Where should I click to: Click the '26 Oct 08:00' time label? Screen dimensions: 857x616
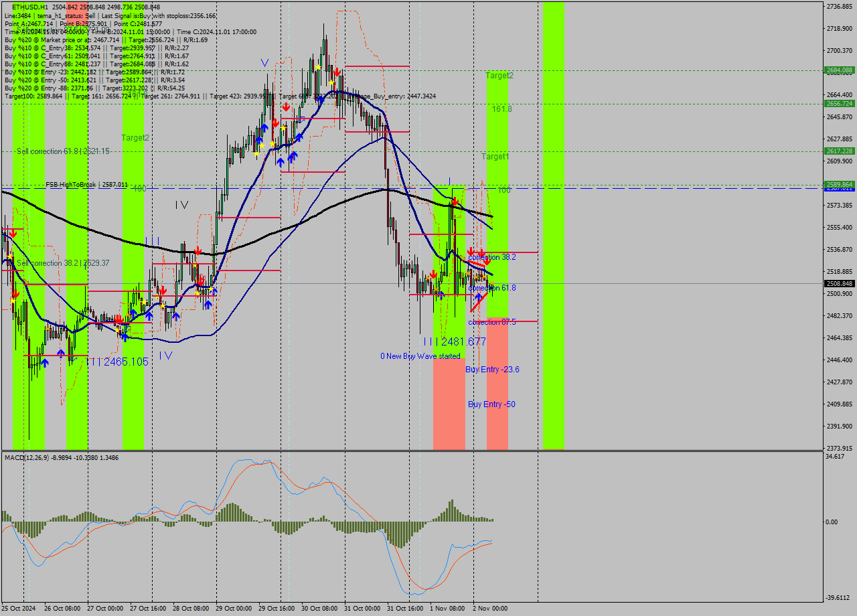coord(62,609)
